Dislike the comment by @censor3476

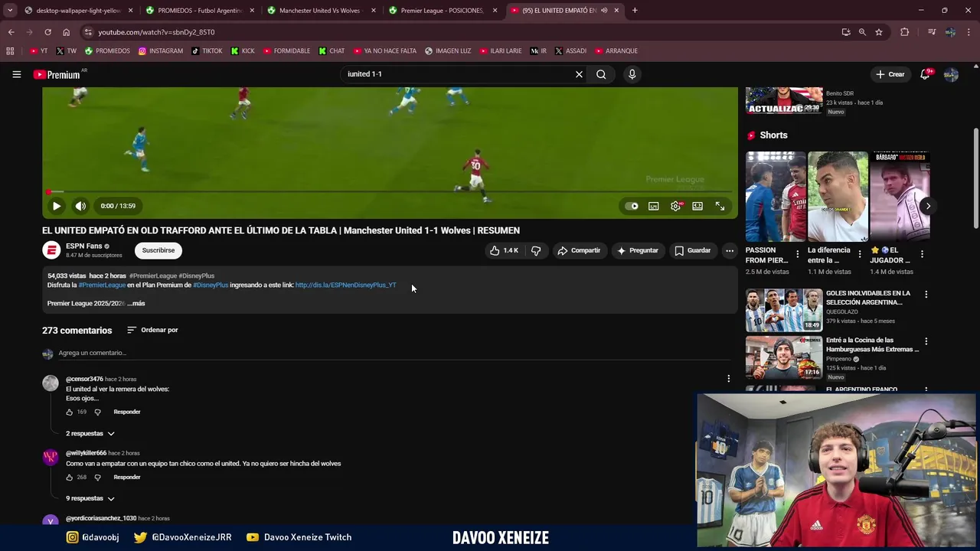click(97, 412)
